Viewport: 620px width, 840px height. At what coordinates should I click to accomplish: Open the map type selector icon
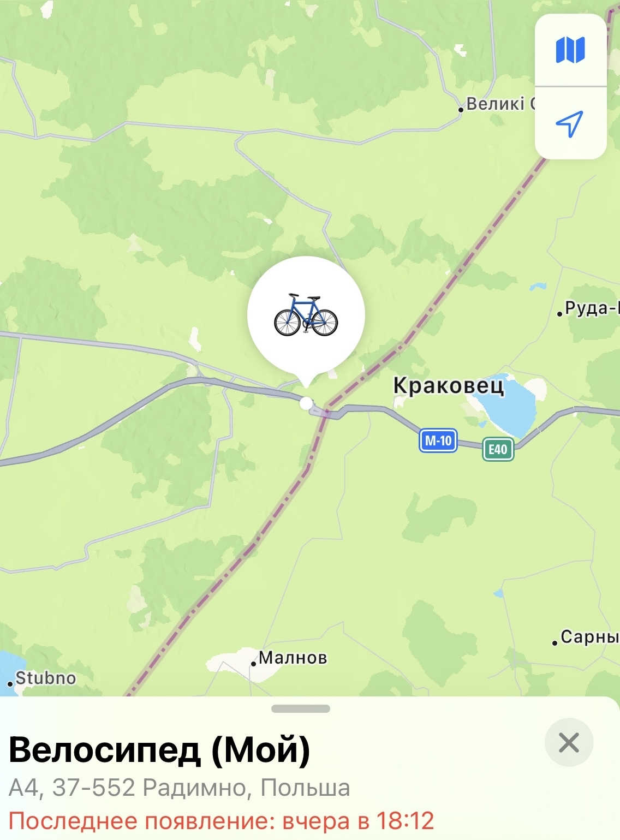click(570, 50)
